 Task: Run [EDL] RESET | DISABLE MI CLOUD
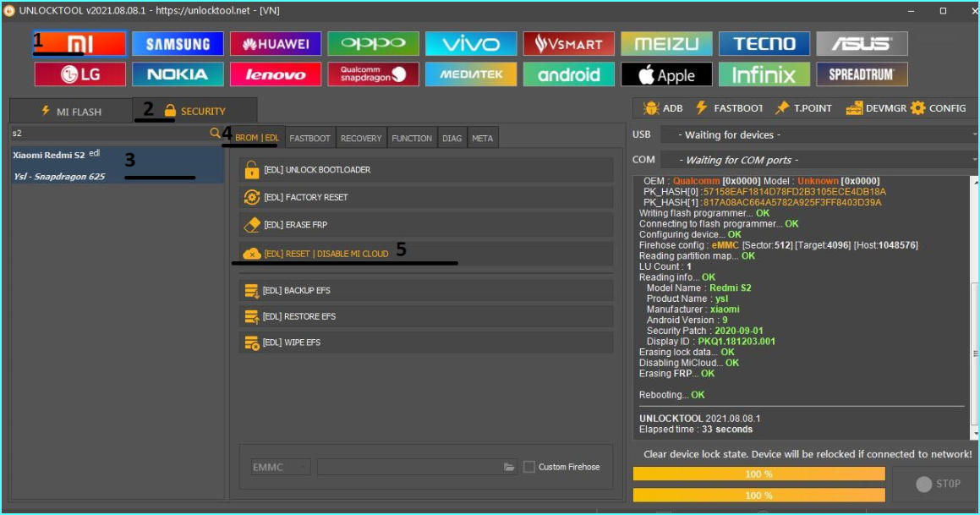(426, 254)
